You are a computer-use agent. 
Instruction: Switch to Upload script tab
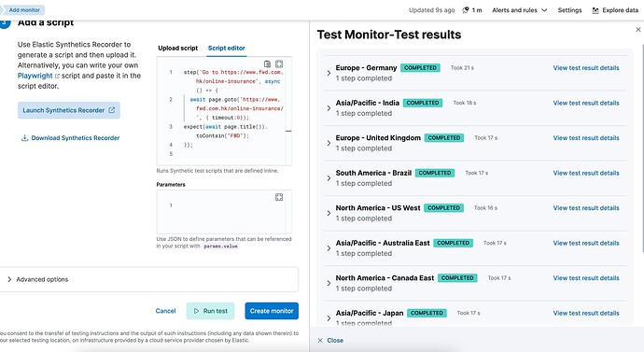tap(178, 48)
